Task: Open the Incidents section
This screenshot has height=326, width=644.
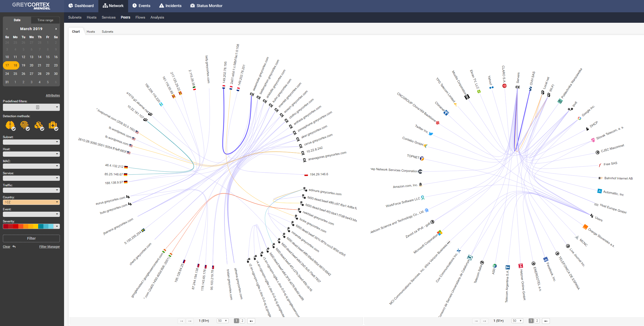Action: pyautogui.click(x=170, y=6)
